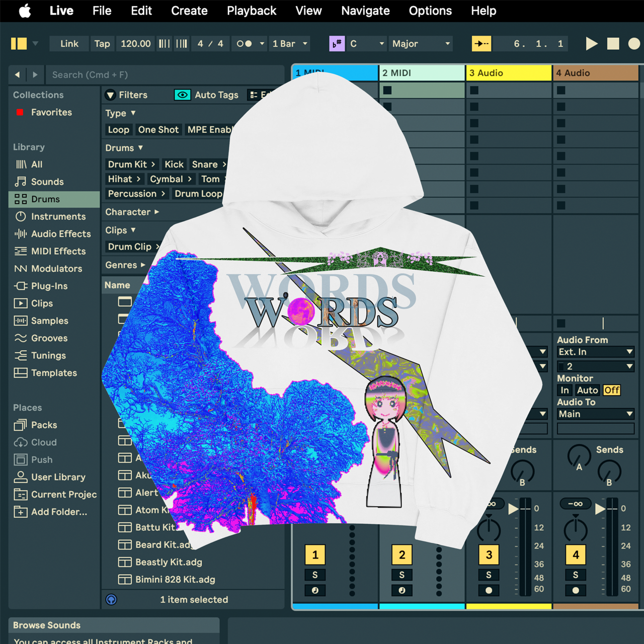Open the Apple menu

pyautogui.click(x=25, y=11)
